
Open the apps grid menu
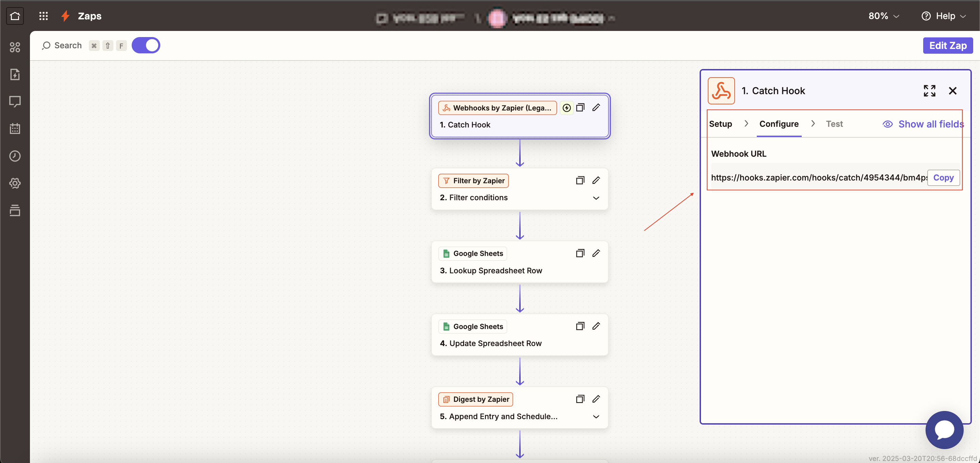43,16
